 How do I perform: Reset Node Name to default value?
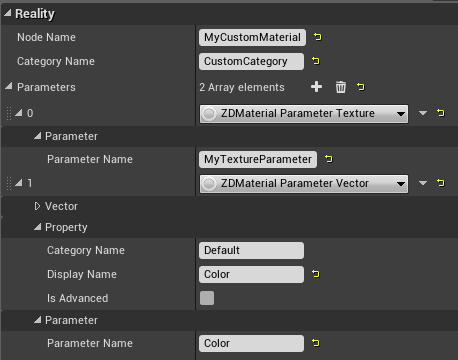pos(318,37)
